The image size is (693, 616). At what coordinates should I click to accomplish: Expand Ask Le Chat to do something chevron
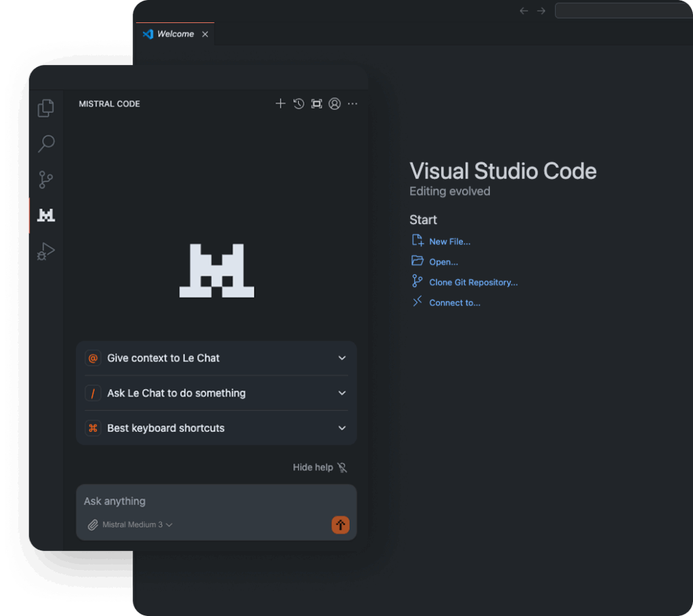pyautogui.click(x=342, y=393)
